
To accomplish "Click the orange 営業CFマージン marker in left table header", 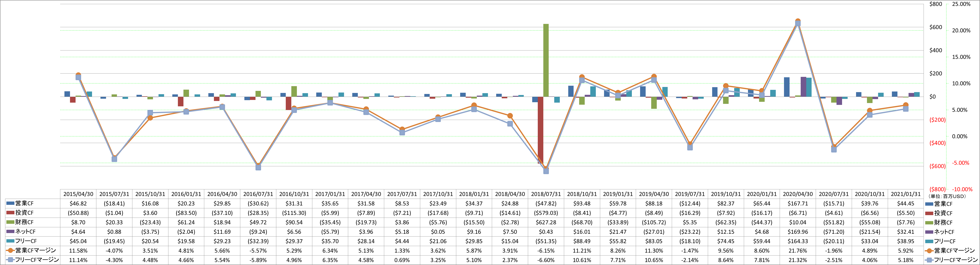I will (x=11, y=251).
